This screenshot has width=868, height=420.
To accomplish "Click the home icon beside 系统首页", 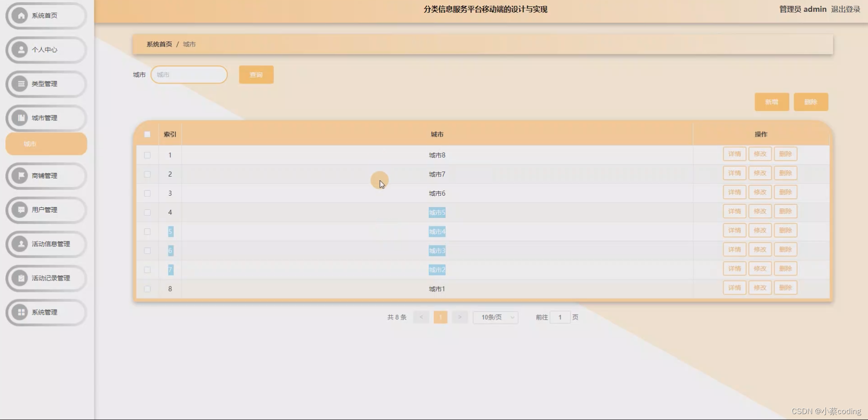I will click(x=20, y=15).
